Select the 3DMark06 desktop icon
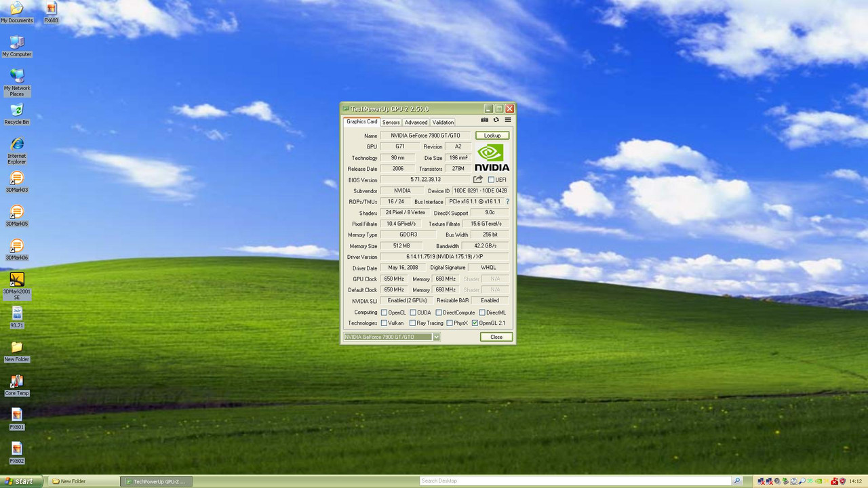The image size is (868, 488). click(17, 250)
